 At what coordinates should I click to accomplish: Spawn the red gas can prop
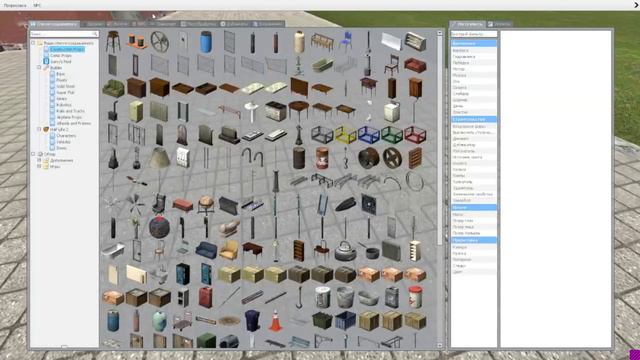(206, 297)
